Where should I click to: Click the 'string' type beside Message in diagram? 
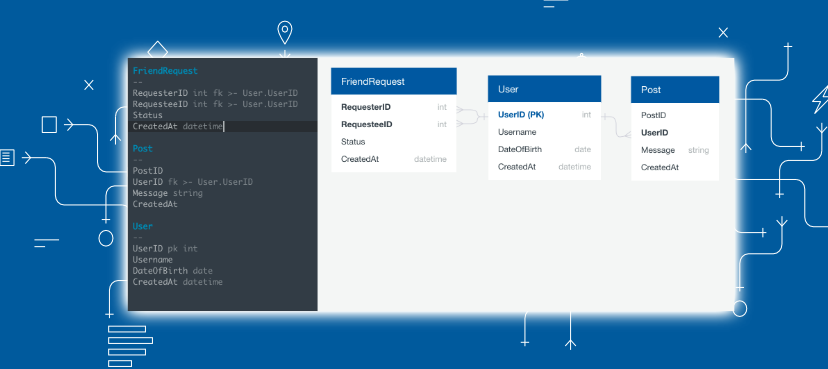pyautogui.click(x=698, y=150)
